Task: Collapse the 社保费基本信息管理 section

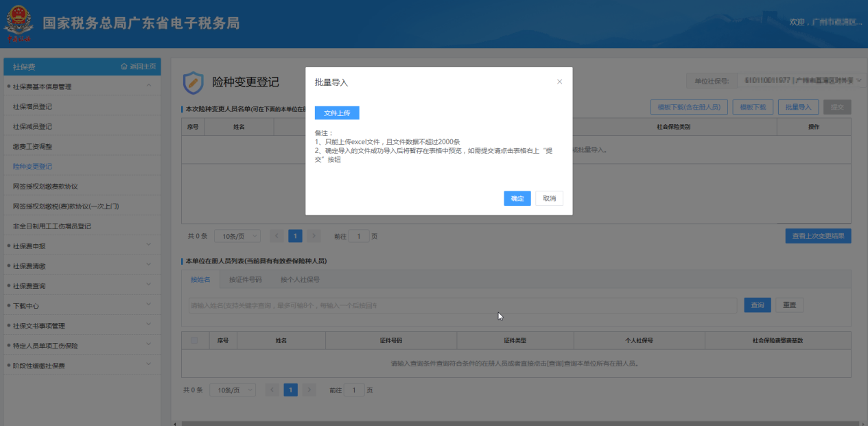Action: 149,86
